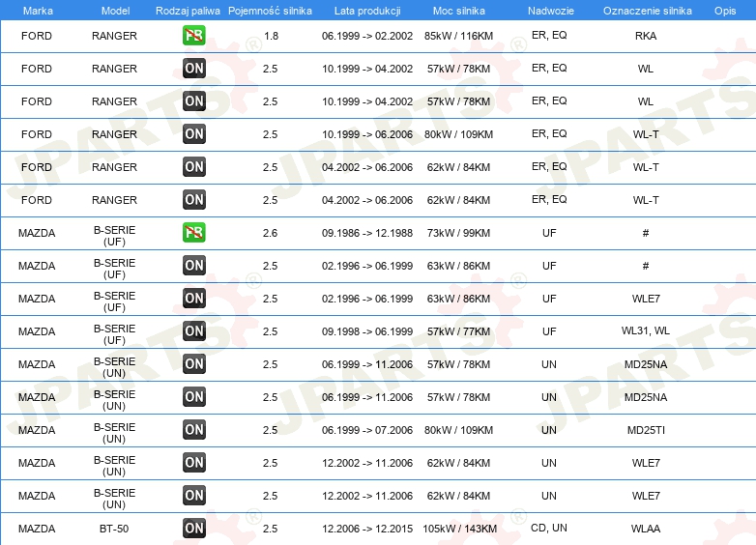Select the 57kW / 77KM power cell
This screenshot has width=756, height=545.
[458, 331]
